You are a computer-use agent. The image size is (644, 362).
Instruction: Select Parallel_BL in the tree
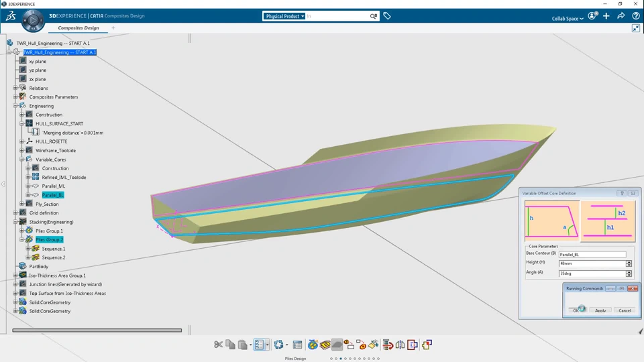tap(52, 195)
